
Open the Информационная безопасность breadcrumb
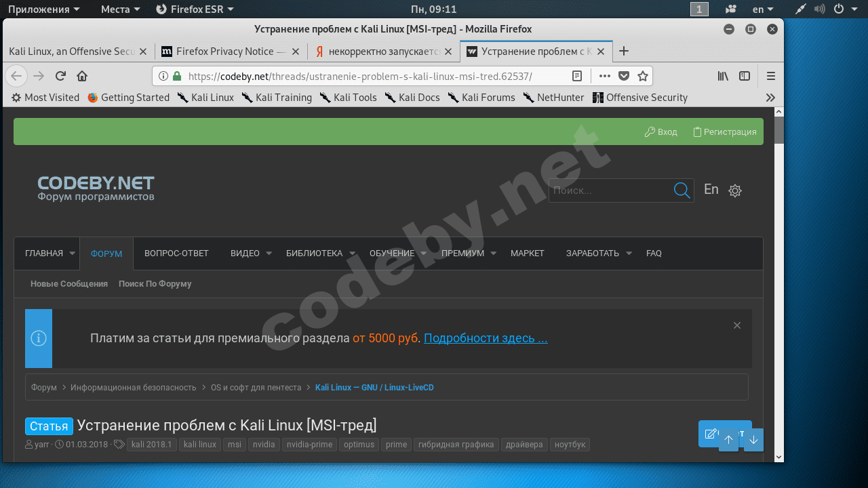point(134,388)
